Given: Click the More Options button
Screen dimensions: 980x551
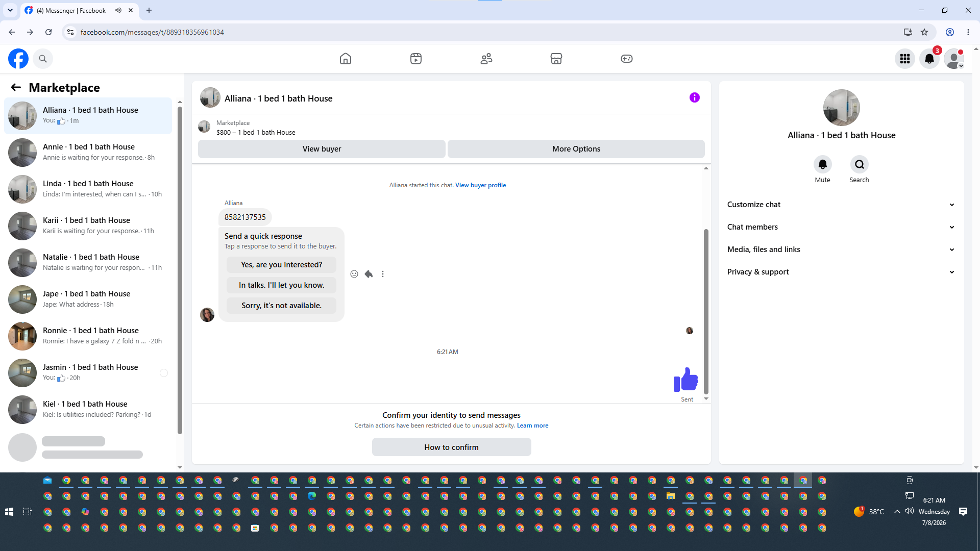Looking at the screenshot, I should coord(576,149).
